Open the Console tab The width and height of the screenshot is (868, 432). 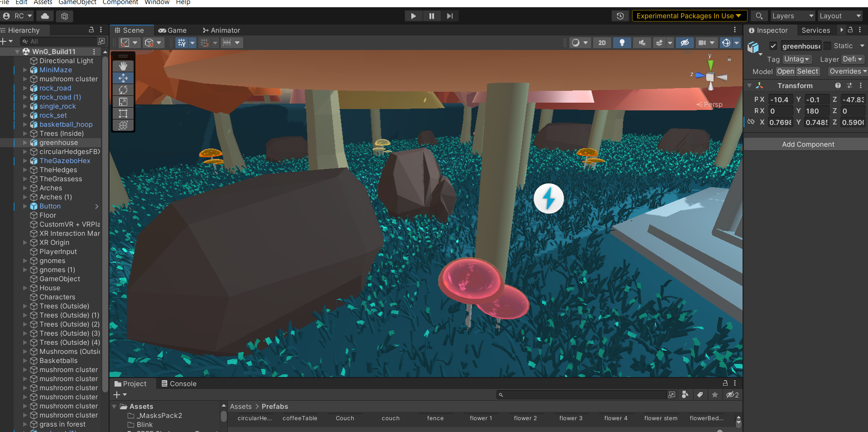(x=179, y=384)
